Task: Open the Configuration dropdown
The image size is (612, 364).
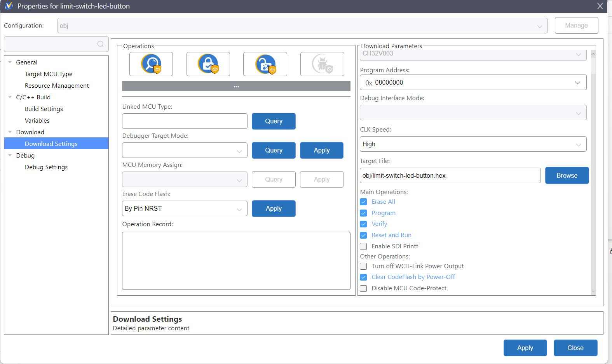Action: point(302,26)
